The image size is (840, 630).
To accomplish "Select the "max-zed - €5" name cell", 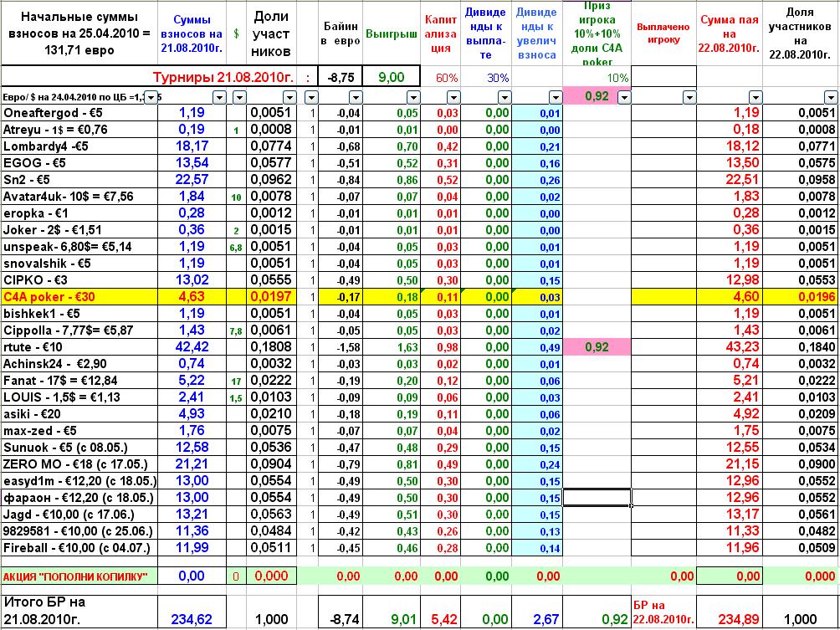I will (x=79, y=431).
